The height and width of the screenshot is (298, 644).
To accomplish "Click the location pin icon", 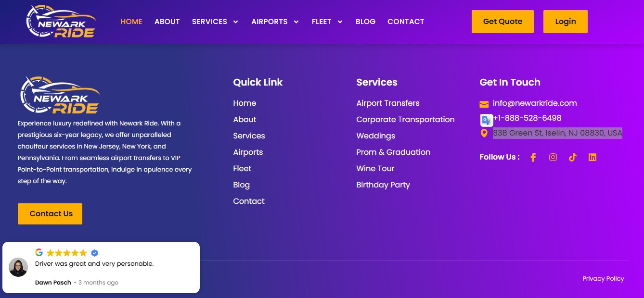I will (x=484, y=133).
